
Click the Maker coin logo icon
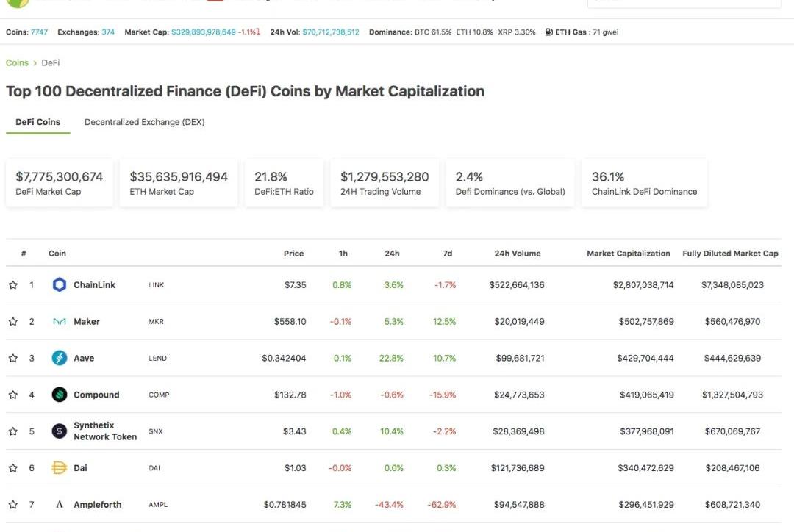(60, 322)
